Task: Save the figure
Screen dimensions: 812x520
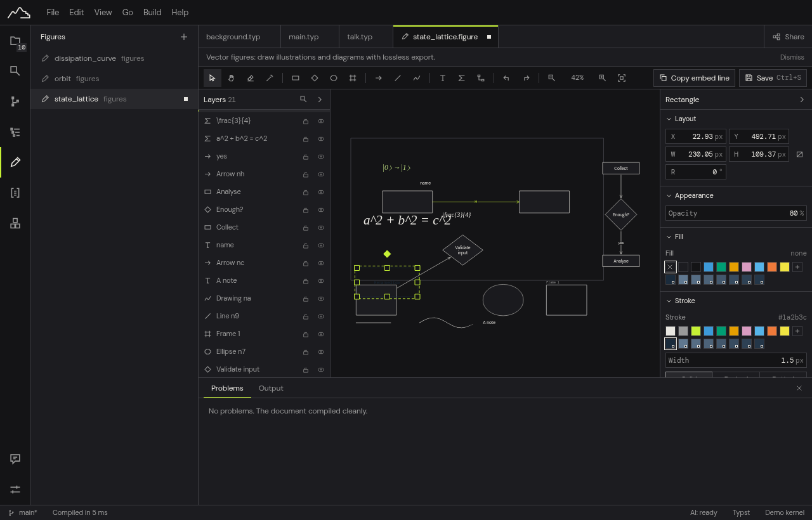Action: point(773,78)
